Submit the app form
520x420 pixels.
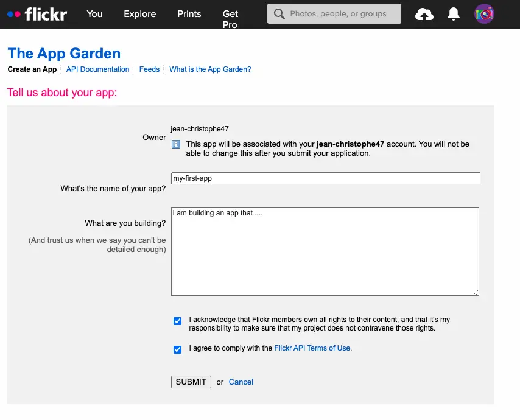click(191, 382)
